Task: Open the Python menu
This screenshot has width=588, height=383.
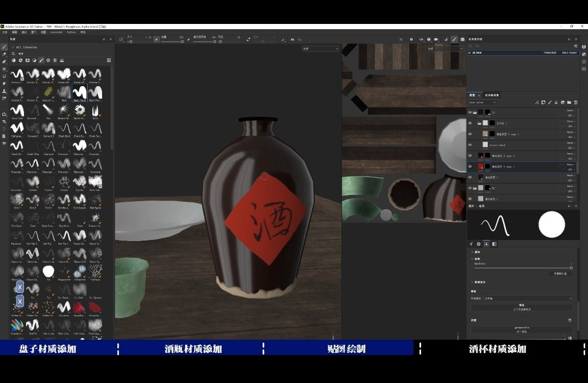Action: (x=71, y=32)
